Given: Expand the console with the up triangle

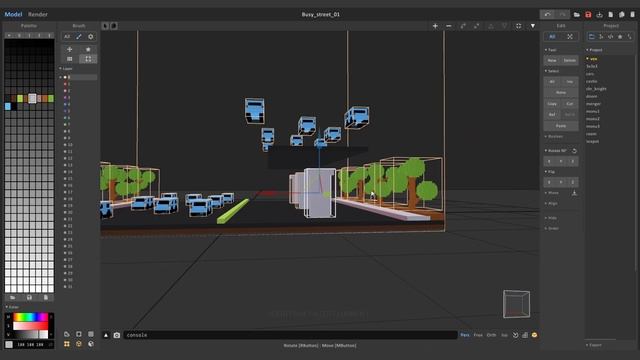Looking at the screenshot, I should point(106,335).
